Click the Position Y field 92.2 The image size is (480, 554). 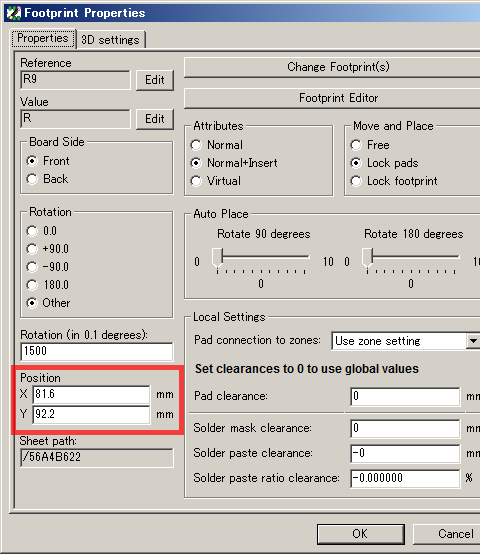(x=91, y=414)
